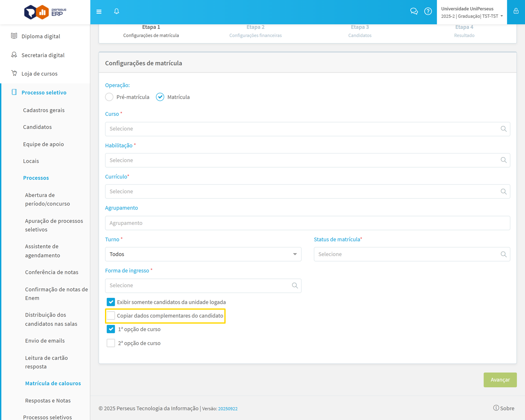
Task: Click the Status de matrícula search icon
Action: 503,254
